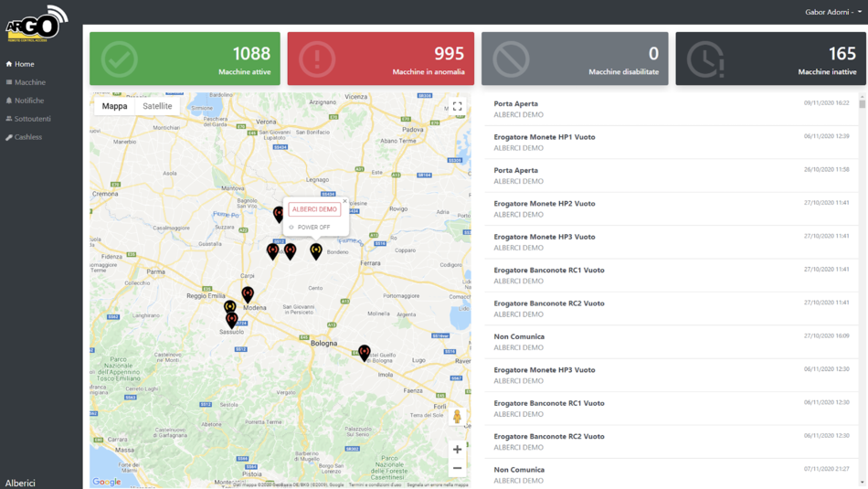Open Non Comunica notification from 07/11/2020
The width and height of the screenshot is (868, 489).
point(672,474)
